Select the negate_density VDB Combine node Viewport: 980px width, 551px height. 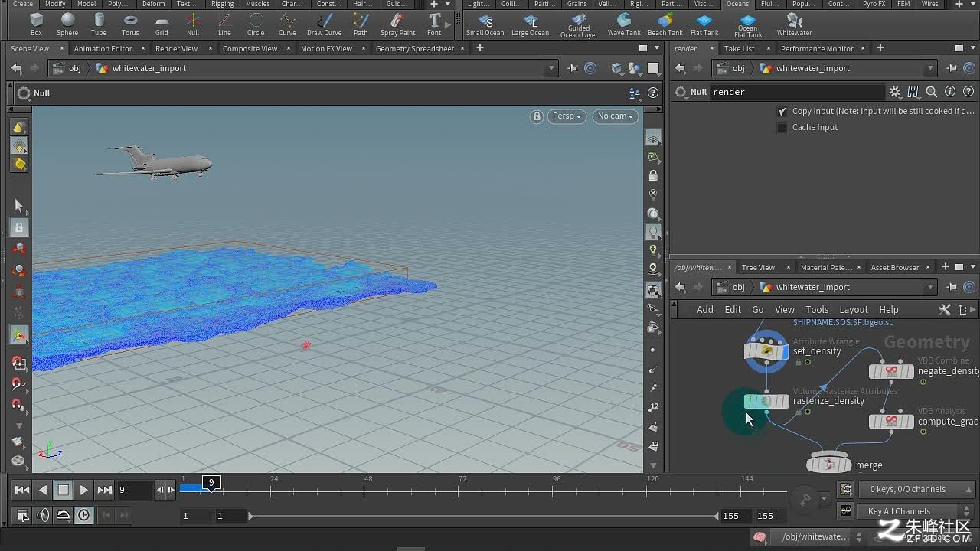(891, 371)
